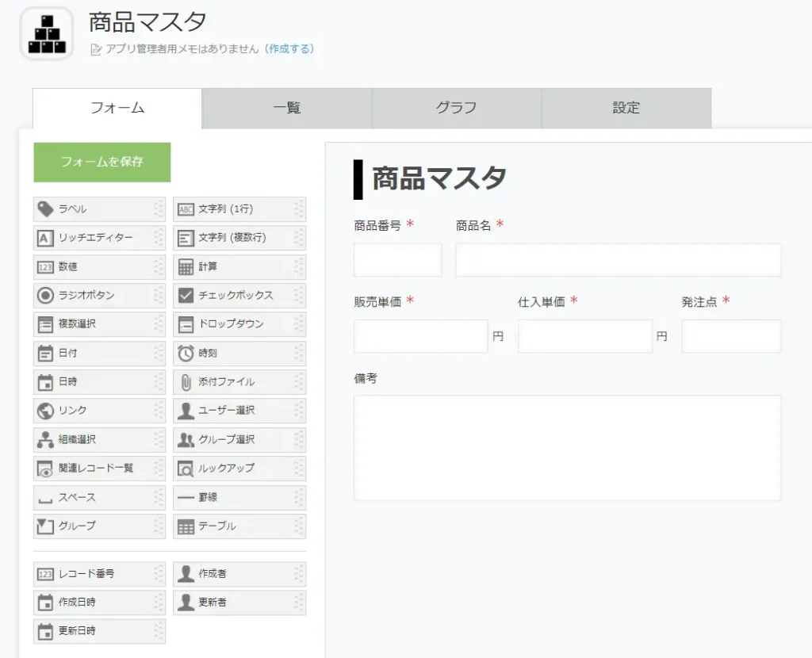
Task: Click the 商品マスタ app box icon
Action: pyautogui.click(x=47, y=33)
